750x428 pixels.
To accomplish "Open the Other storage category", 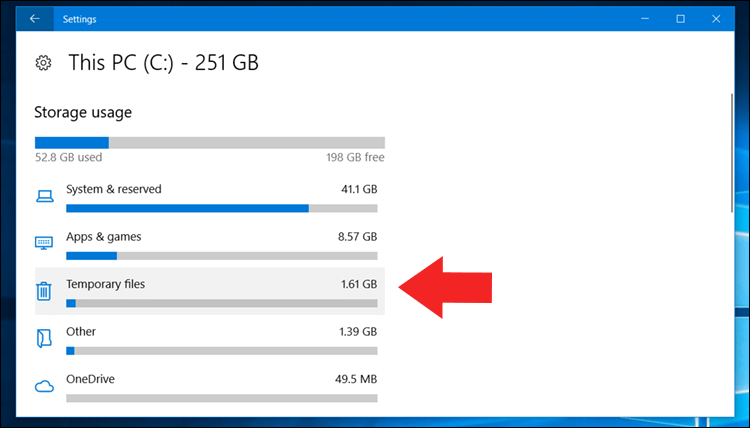I will [x=81, y=331].
